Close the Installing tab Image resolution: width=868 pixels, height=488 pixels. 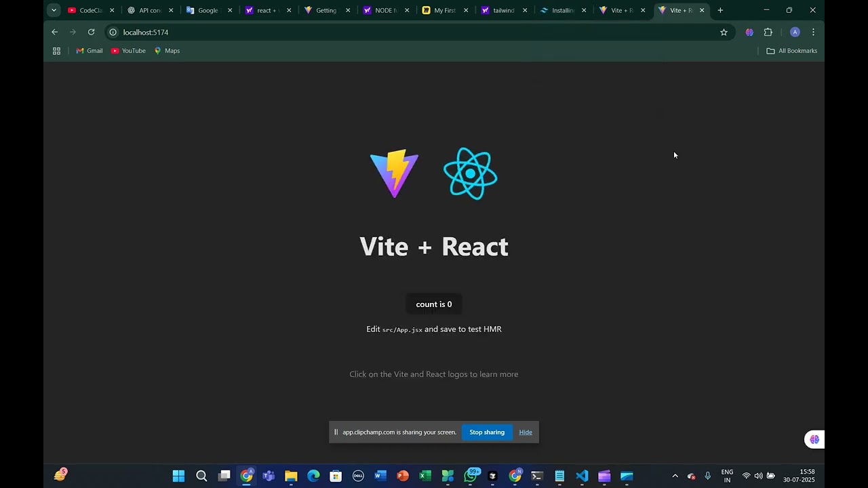coord(584,10)
